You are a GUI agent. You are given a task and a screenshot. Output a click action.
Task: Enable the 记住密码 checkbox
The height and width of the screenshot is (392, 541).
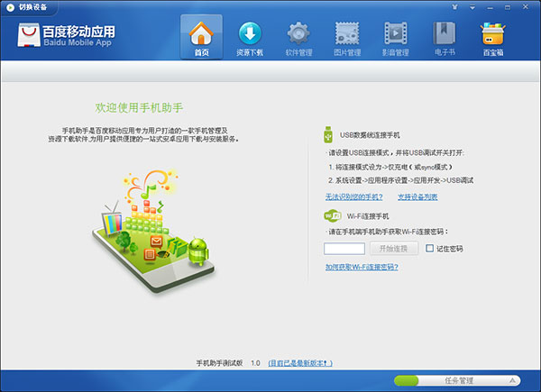click(x=429, y=248)
